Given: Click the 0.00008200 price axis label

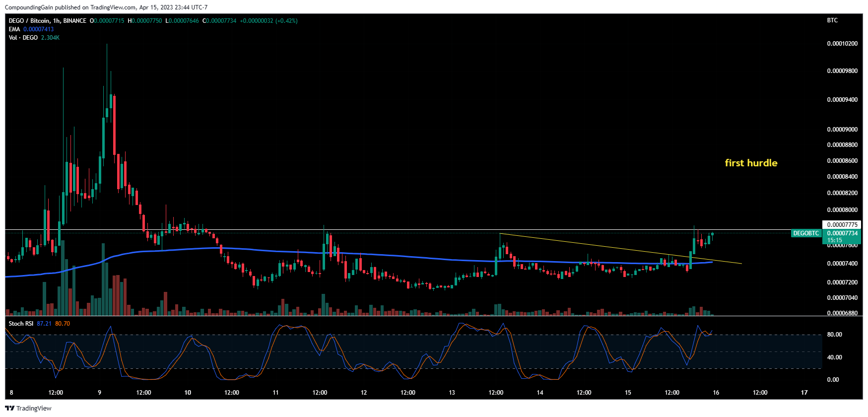Looking at the screenshot, I should (842, 193).
